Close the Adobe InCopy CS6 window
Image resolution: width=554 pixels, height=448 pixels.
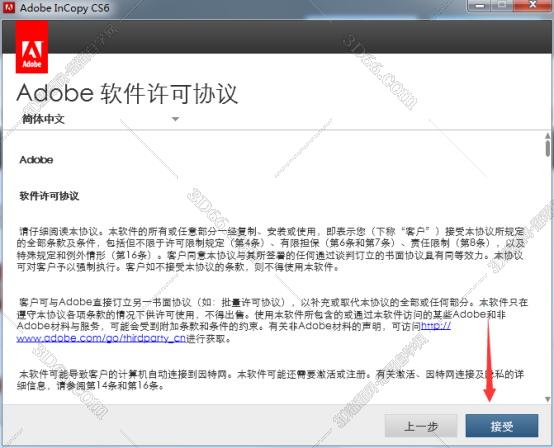point(532,5)
